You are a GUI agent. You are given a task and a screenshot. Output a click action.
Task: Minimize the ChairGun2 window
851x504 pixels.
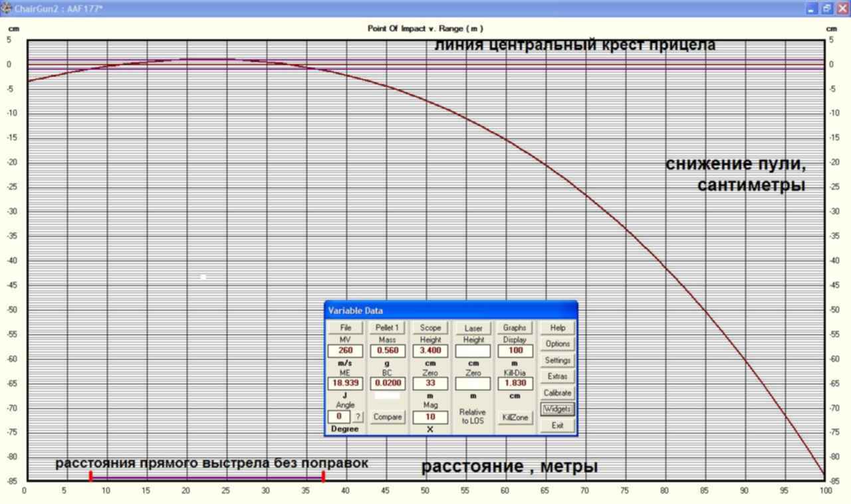tap(812, 9)
